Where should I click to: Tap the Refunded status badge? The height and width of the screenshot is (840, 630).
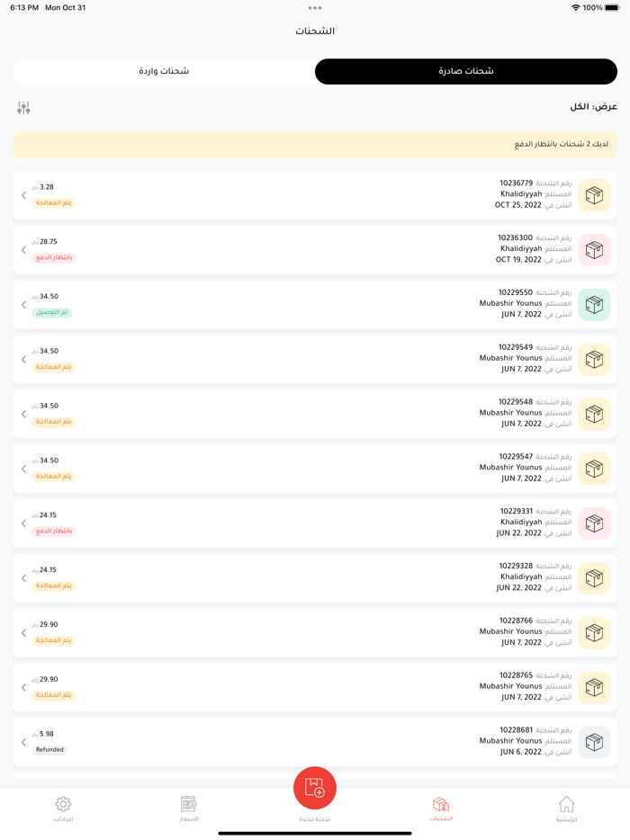(x=49, y=749)
